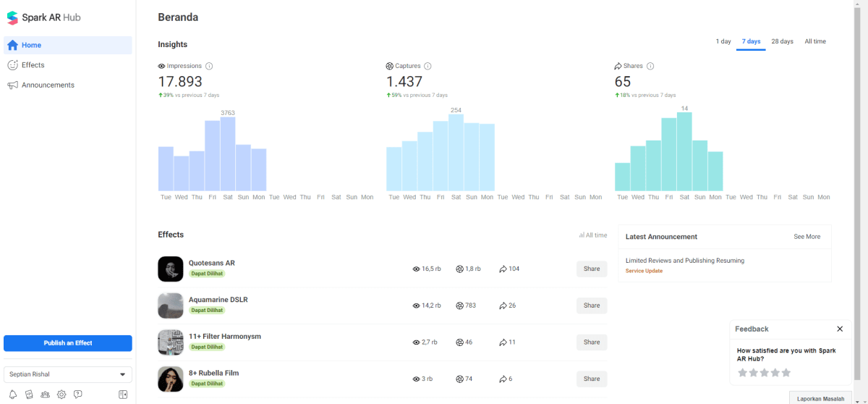Open the notifications bell icon

[x=12, y=395]
